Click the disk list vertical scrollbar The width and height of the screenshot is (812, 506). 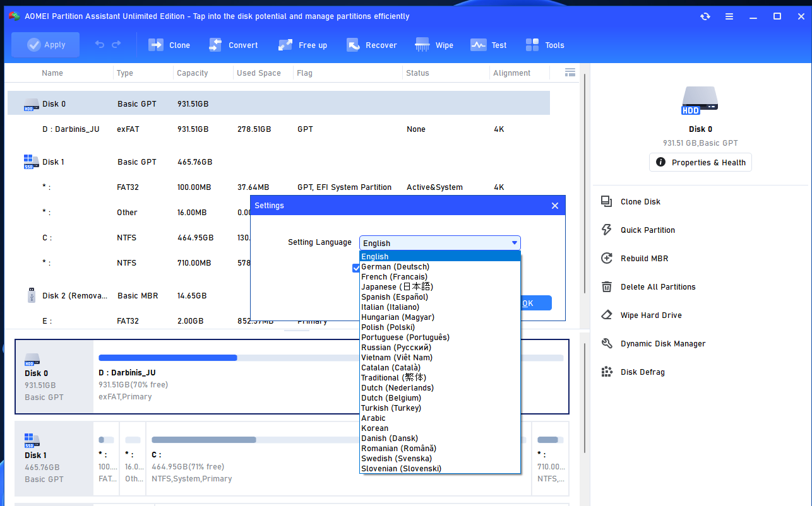585,183
